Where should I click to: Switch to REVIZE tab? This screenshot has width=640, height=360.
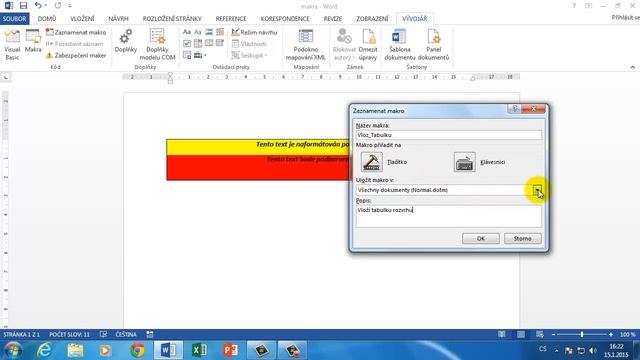(x=333, y=19)
